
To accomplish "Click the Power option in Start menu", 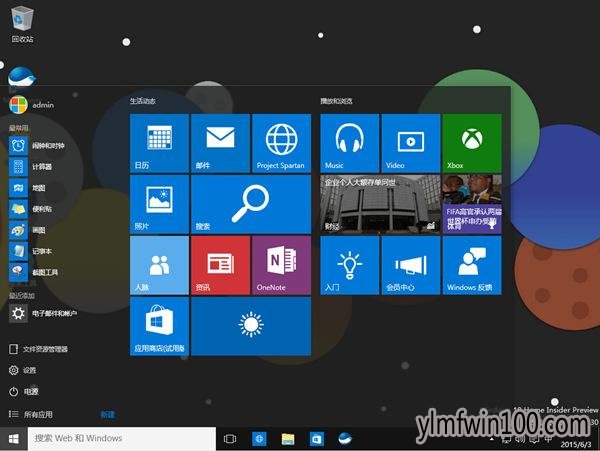I will [23, 391].
